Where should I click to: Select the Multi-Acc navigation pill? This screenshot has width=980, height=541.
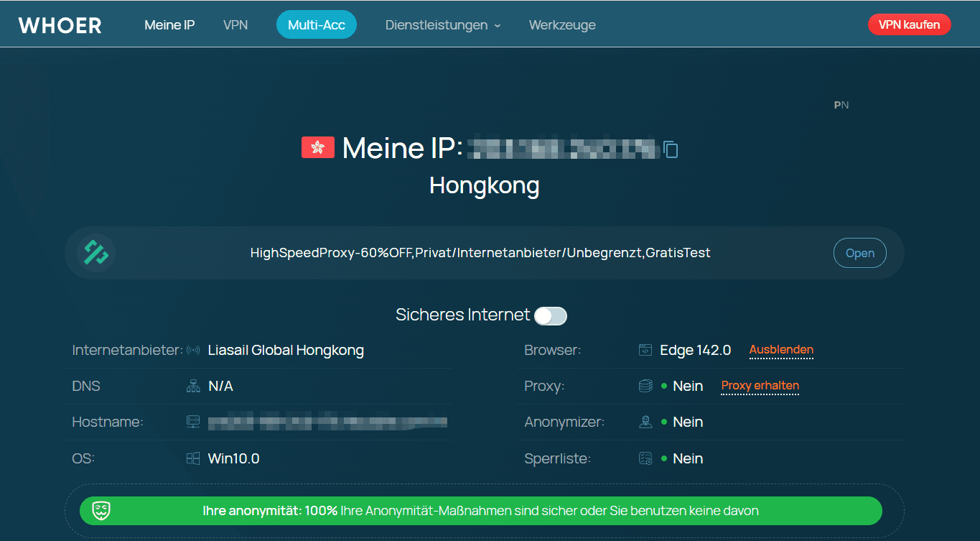coord(316,25)
